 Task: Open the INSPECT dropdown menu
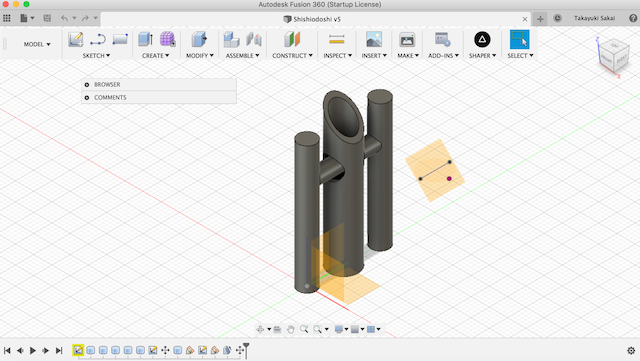(338, 56)
